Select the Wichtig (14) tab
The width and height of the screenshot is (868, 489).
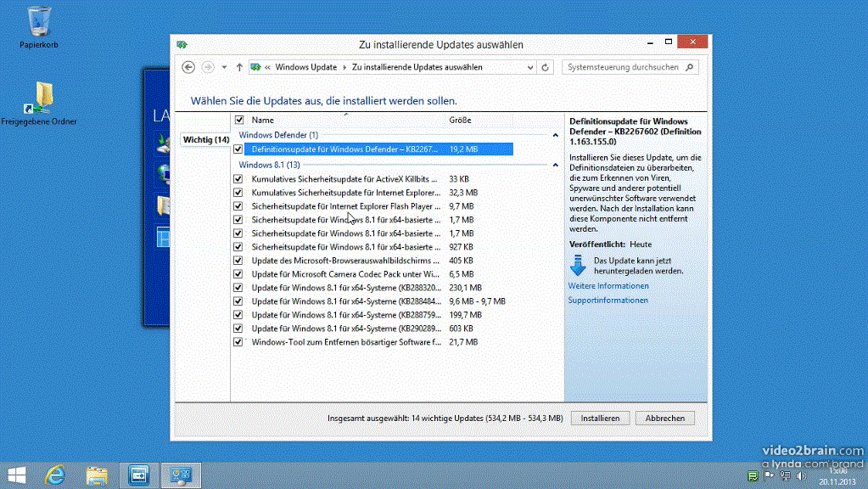pyautogui.click(x=206, y=139)
